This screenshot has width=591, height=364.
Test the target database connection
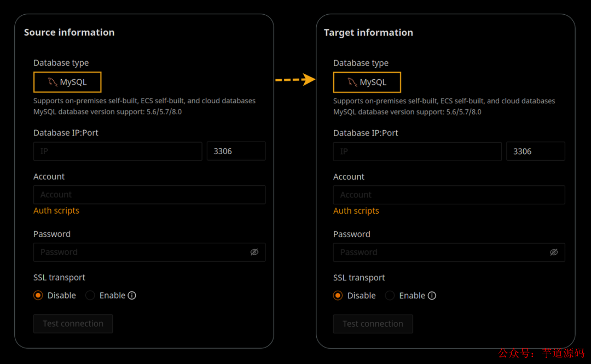[x=373, y=324]
